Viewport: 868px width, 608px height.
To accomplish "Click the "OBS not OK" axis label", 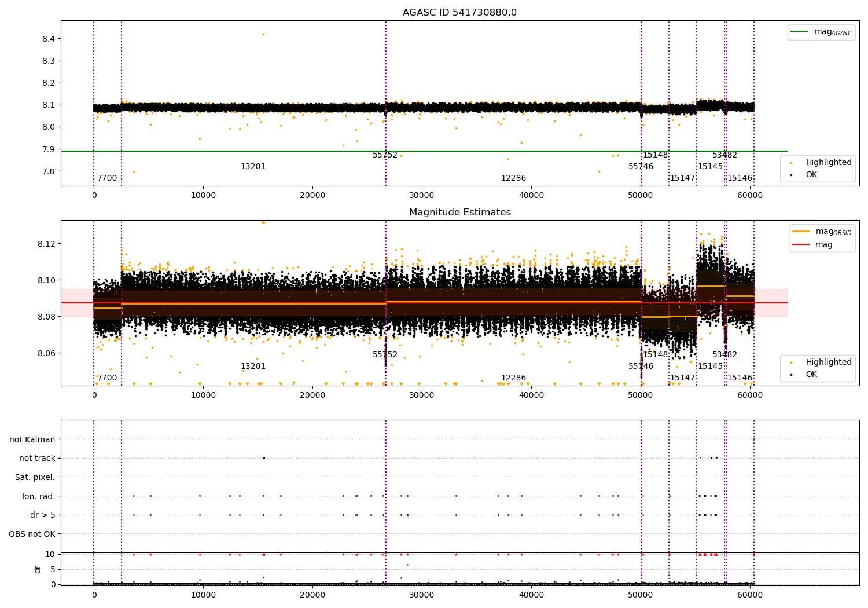I will 32,534.
